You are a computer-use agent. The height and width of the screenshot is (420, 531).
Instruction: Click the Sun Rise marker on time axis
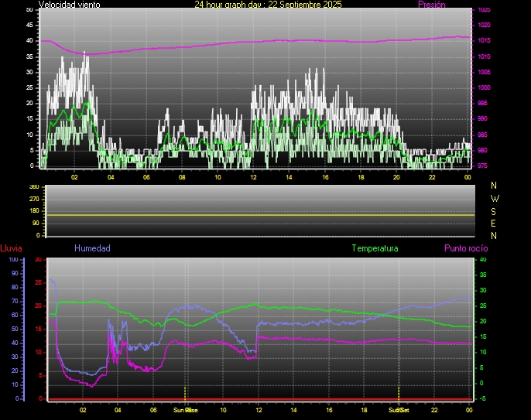point(185,410)
